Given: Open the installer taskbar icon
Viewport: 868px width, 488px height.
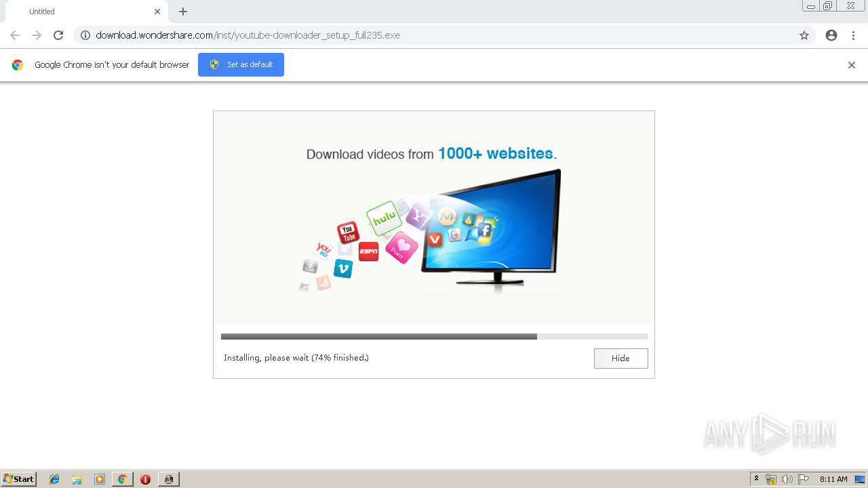Looking at the screenshot, I should pos(169,479).
